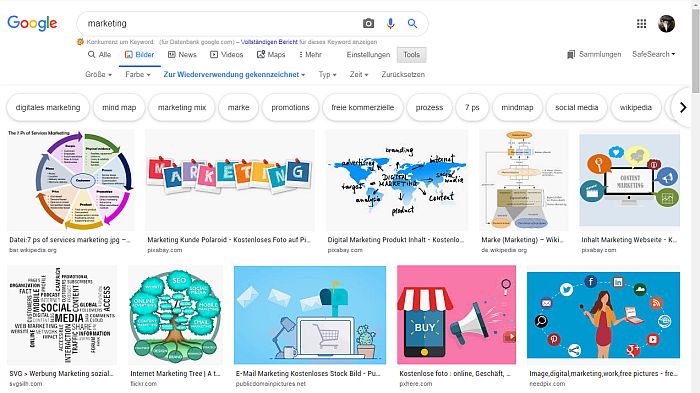Click the keyword competition extension icon

point(80,42)
